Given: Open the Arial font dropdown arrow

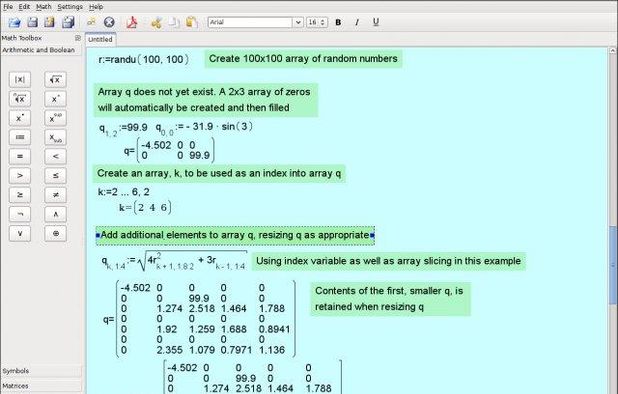Looking at the screenshot, I should (x=298, y=22).
